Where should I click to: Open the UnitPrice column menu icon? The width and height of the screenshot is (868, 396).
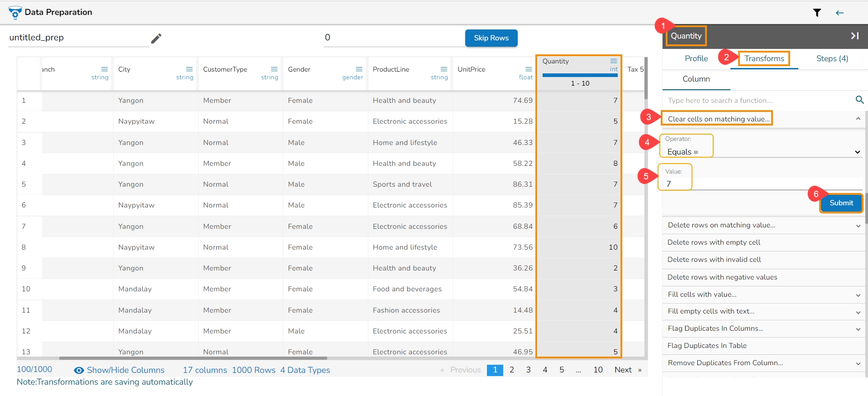pos(529,69)
